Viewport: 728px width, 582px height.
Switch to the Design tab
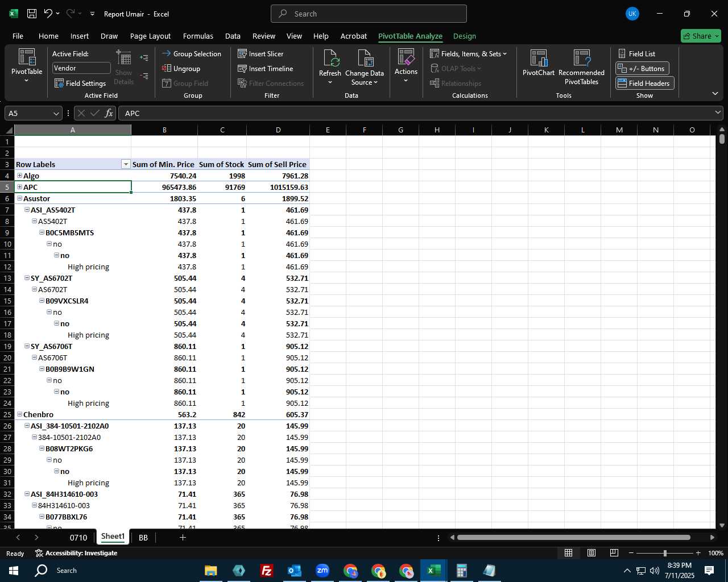coord(465,36)
